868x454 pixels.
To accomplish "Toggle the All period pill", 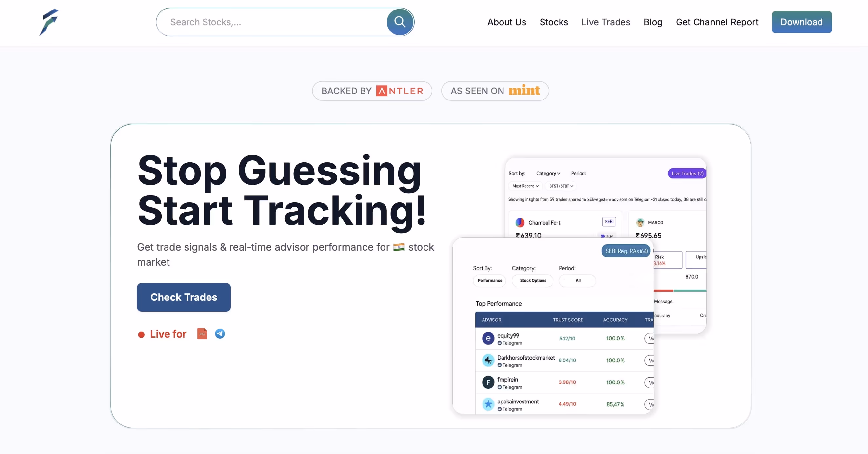I will 578,280.
